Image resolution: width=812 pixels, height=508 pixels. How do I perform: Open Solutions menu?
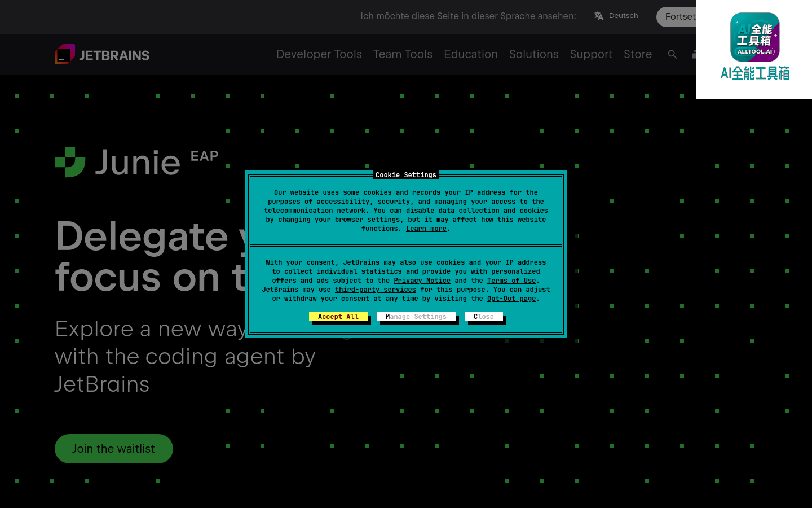533,54
